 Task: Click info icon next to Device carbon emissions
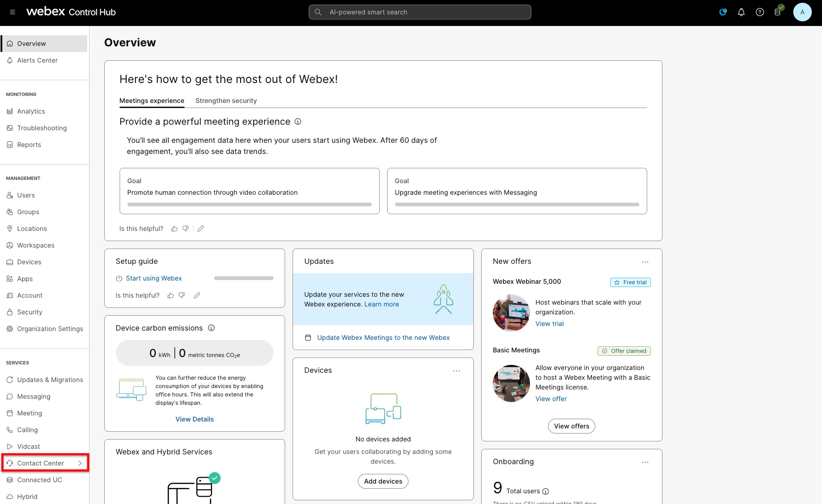(x=211, y=328)
